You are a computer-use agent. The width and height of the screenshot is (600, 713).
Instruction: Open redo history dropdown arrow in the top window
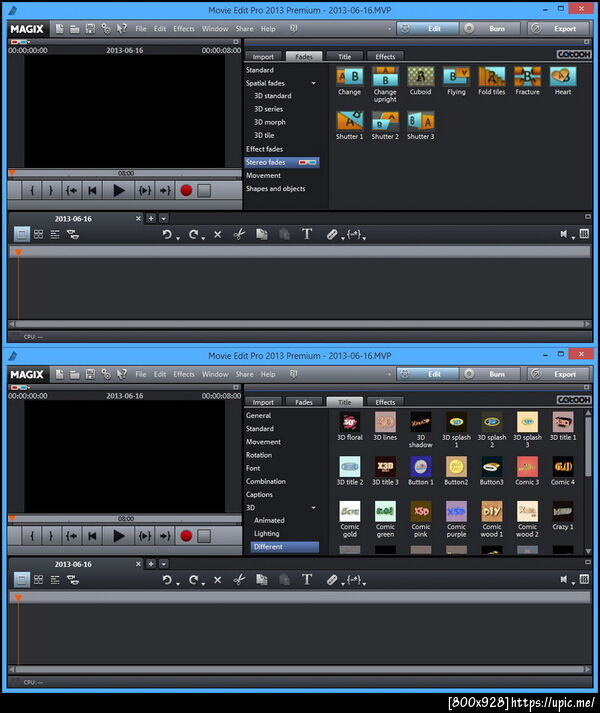(203, 238)
